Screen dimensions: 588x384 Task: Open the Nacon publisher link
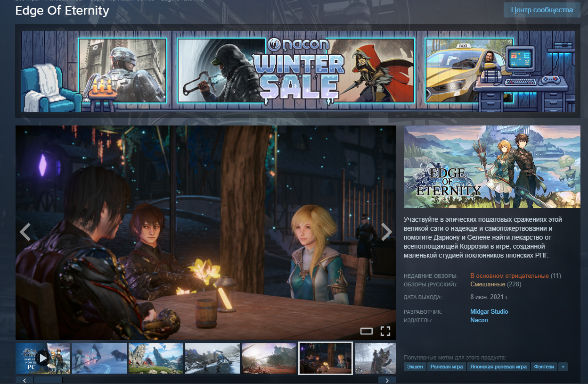click(x=479, y=320)
